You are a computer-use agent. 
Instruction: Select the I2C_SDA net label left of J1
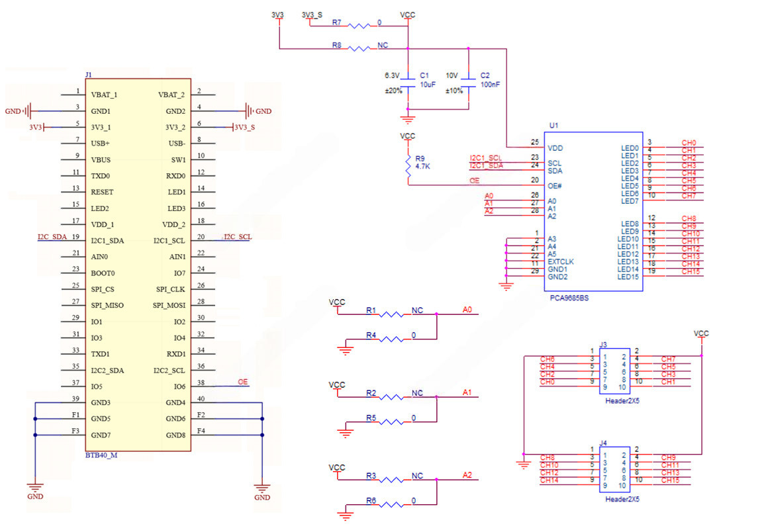(52, 236)
